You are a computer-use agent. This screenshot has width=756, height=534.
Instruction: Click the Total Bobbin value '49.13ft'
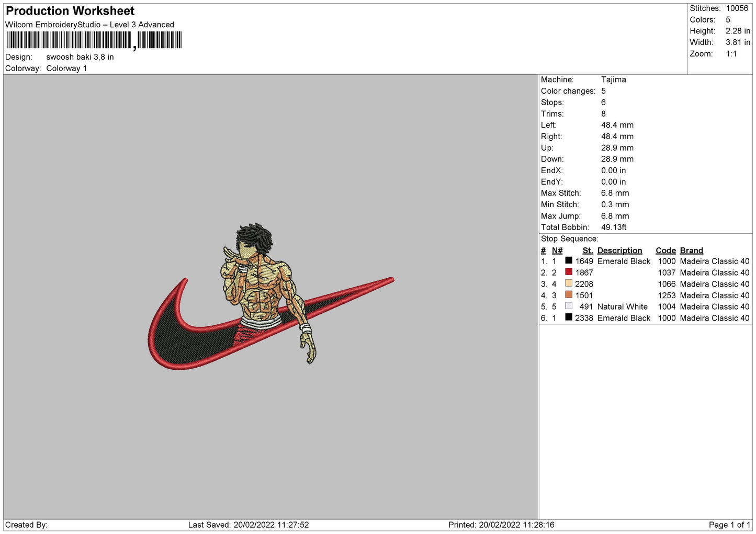[x=614, y=227]
